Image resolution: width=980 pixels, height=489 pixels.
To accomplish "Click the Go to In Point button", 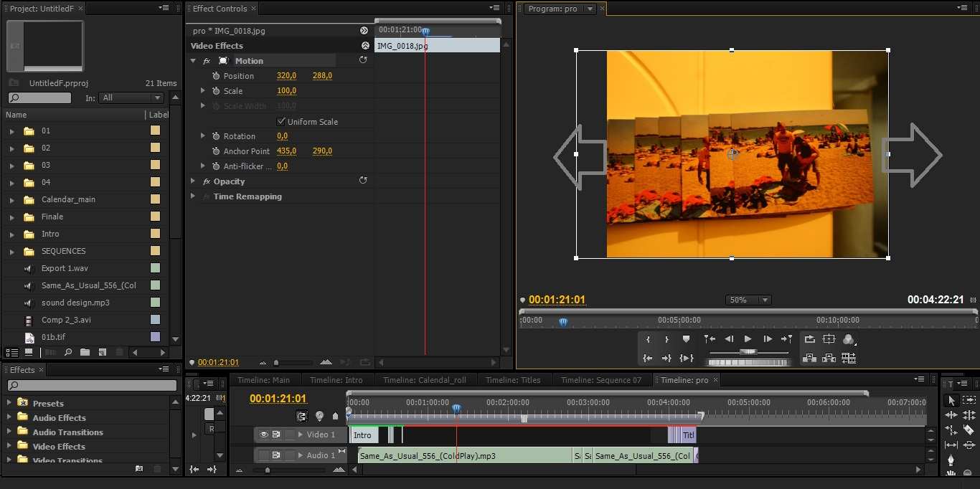I will pyautogui.click(x=648, y=358).
